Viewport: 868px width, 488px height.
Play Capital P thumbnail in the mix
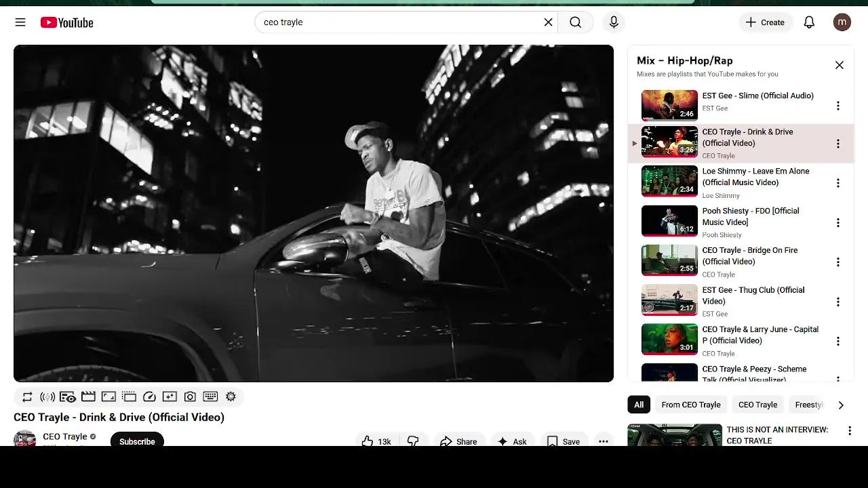[669, 340]
